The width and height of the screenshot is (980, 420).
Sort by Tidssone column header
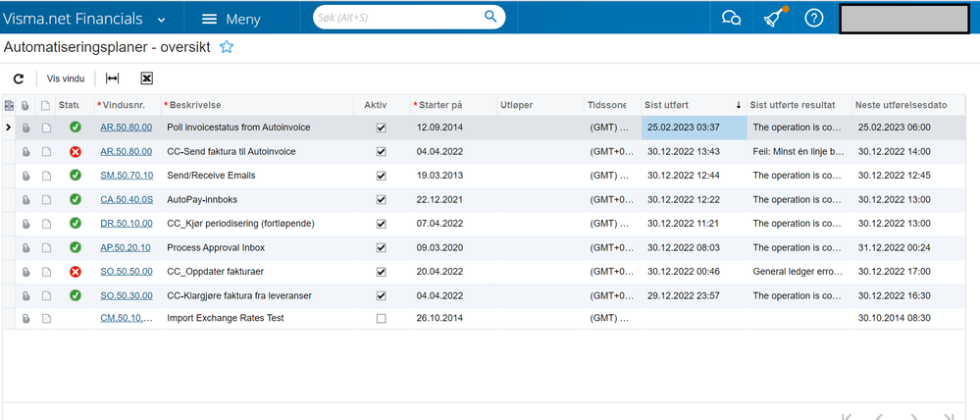coord(613,105)
